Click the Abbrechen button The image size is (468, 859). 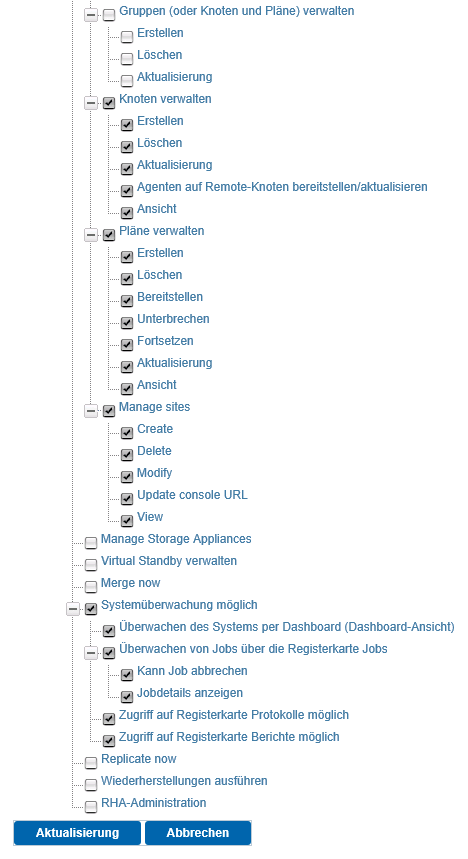[x=198, y=833]
